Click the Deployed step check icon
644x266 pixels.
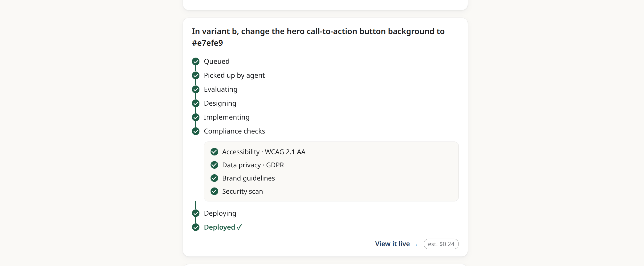[x=196, y=227]
